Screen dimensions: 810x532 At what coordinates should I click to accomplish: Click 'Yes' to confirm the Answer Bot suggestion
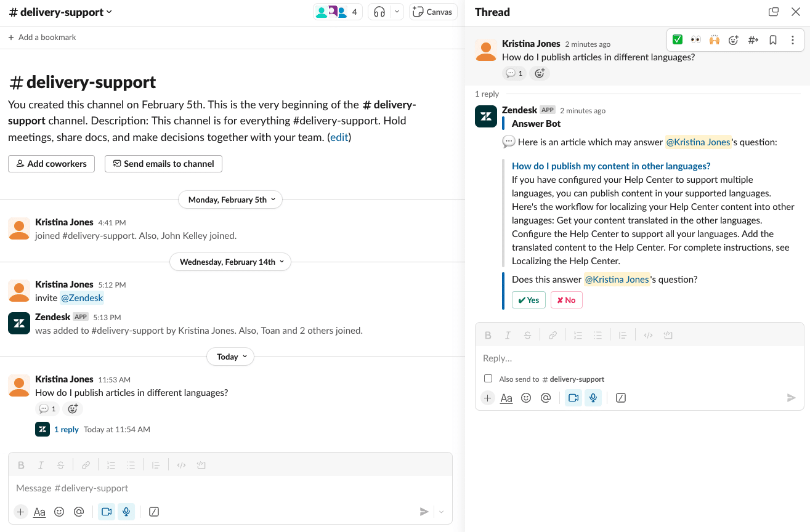(x=528, y=300)
